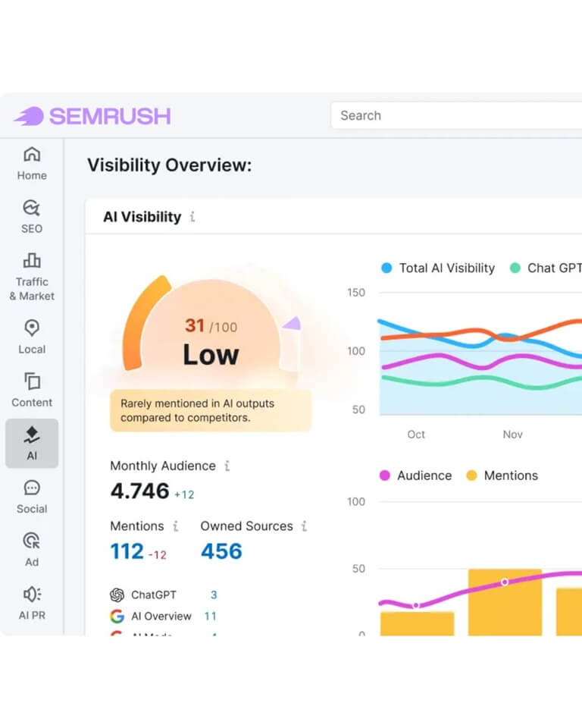Screen dimensions: 582x728
Task: Toggle Total AI Visibility legend series
Action: coord(438,268)
